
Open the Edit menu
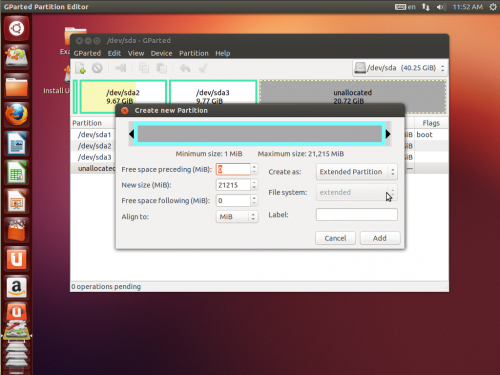[x=114, y=53]
